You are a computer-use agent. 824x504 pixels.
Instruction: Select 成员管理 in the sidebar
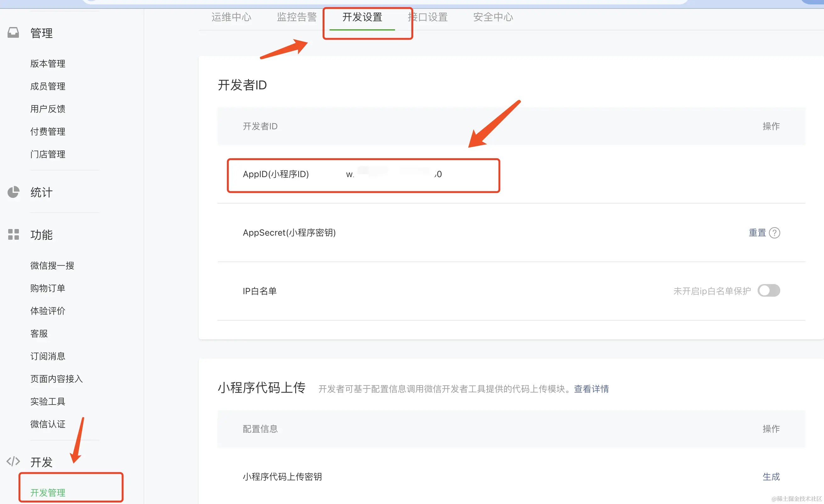[x=48, y=86]
